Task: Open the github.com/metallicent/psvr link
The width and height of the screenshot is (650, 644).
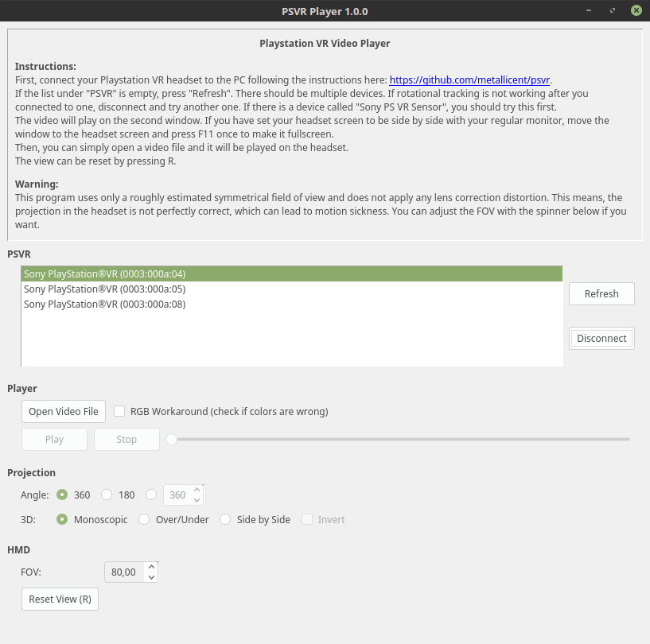Action: click(469, 80)
